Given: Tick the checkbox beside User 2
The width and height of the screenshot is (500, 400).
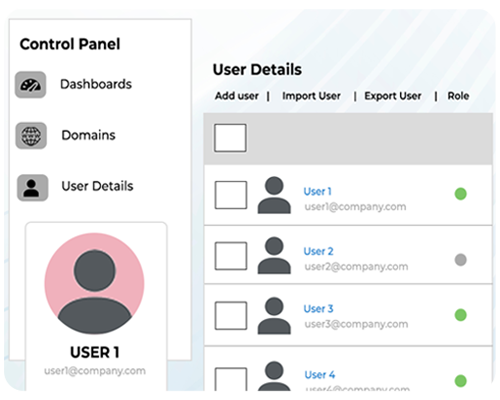Looking at the screenshot, I should click(x=231, y=256).
